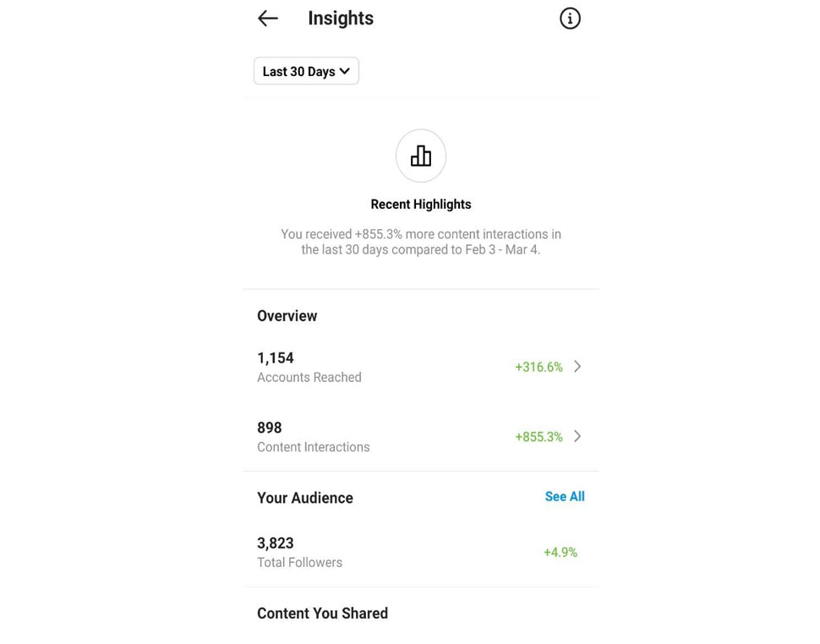This screenshot has width=820, height=644.
Task: Expand Content Interactions via its chevron
Action: (x=577, y=436)
